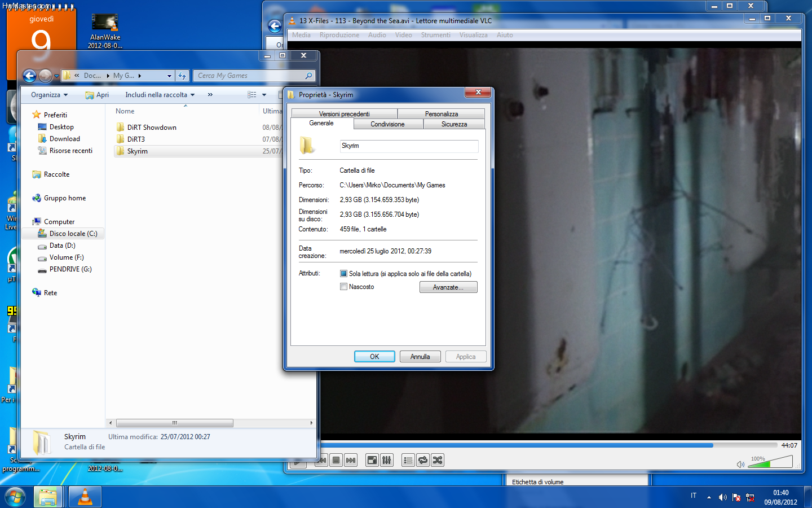
Task: Open Explorer from taskbar
Action: coord(48,497)
